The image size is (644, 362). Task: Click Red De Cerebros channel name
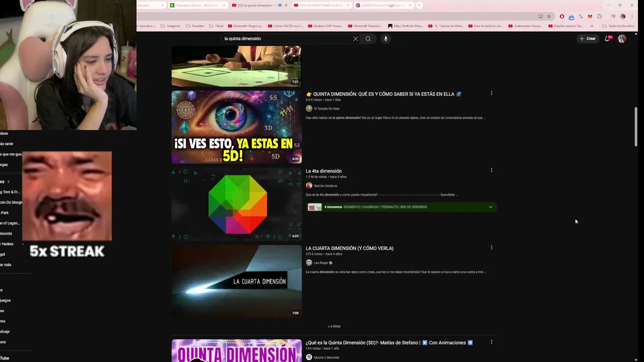[x=326, y=186]
